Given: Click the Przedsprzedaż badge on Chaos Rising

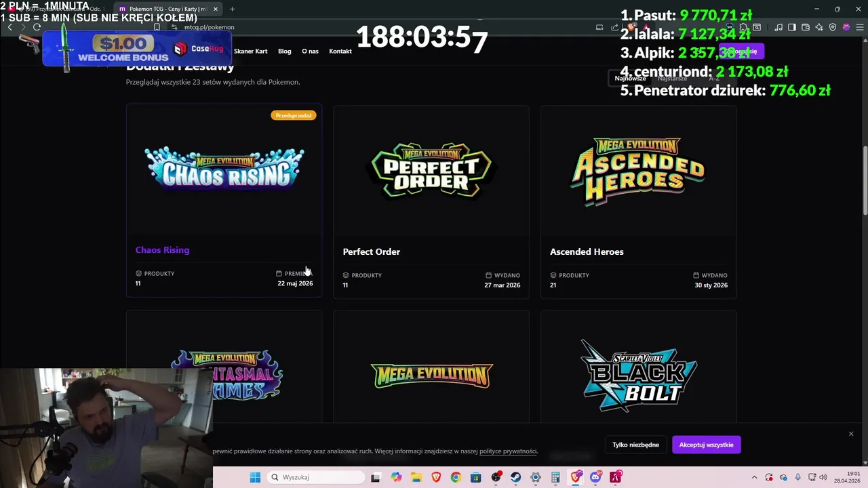Looking at the screenshot, I should point(294,115).
